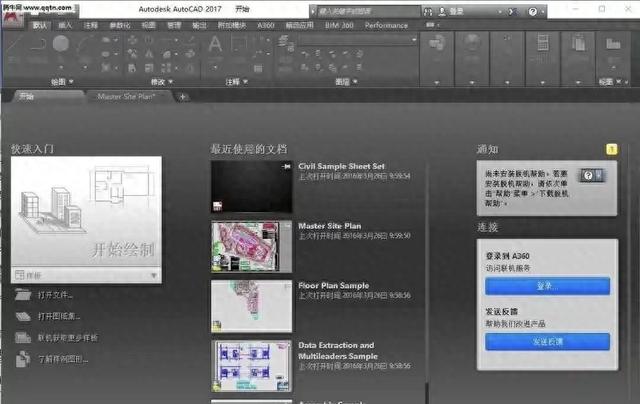
Task: Open the Floor Plan Sample thumbnail
Action: 251,305
